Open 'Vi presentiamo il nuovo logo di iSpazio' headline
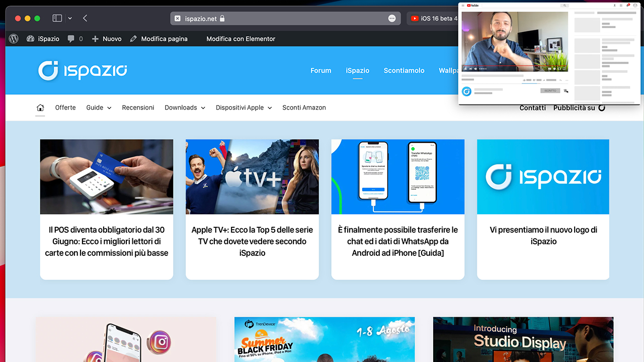Viewport: 644px width, 362px height. (543, 235)
